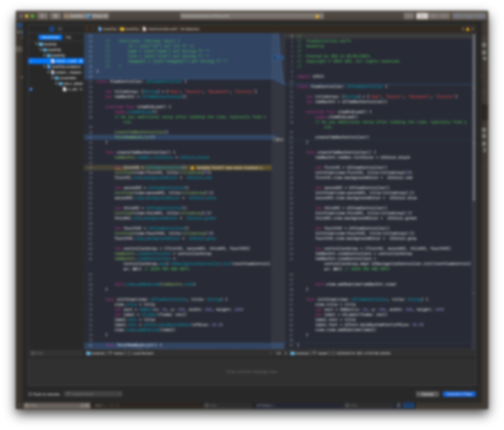Click the Cancel button

coord(427,394)
